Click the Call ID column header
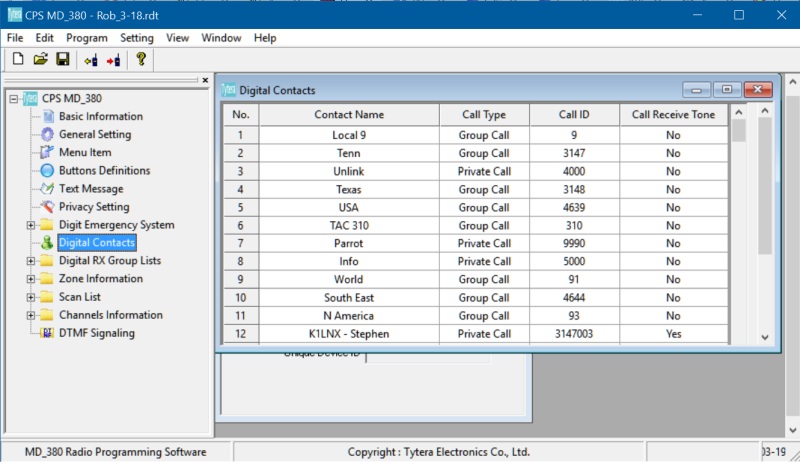 pyautogui.click(x=574, y=115)
